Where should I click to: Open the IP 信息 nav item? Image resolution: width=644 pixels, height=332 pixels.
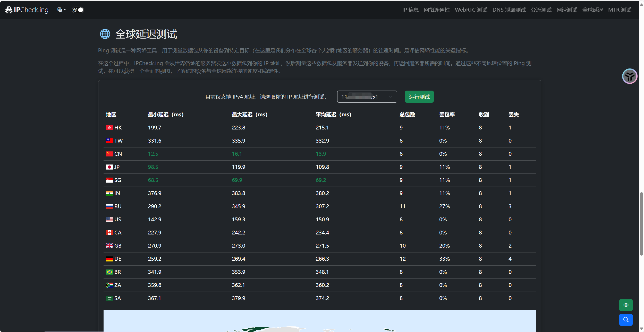coord(410,10)
